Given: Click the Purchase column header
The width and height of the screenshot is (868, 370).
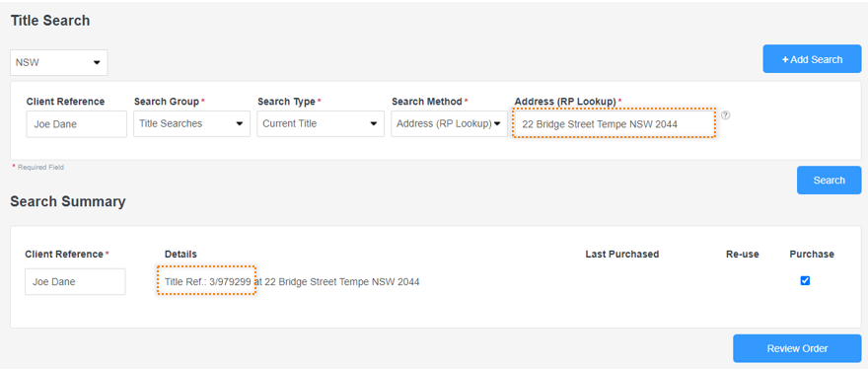Looking at the screenshot, I should pos(812,255).
